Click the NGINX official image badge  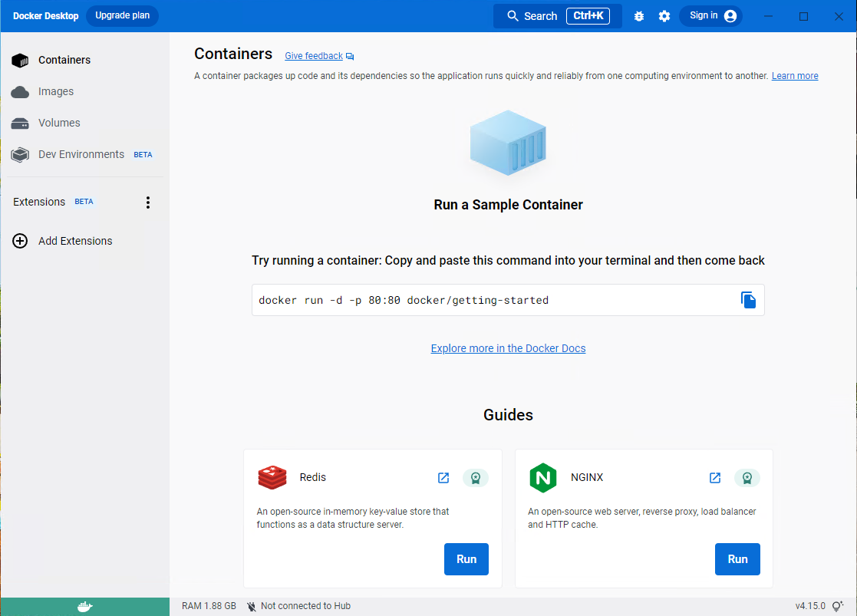tap(747, 478)
